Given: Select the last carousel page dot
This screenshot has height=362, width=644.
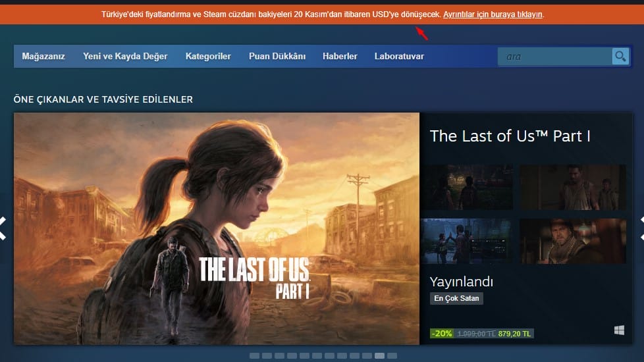Looking at the screenshot, I should coord(392,355).
